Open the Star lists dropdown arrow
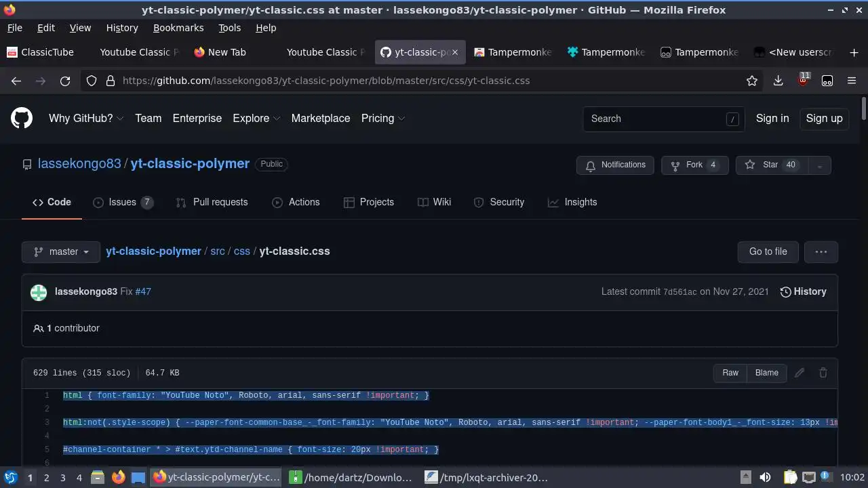This screenshot has width=868, height=488. (x=819, y=165)
